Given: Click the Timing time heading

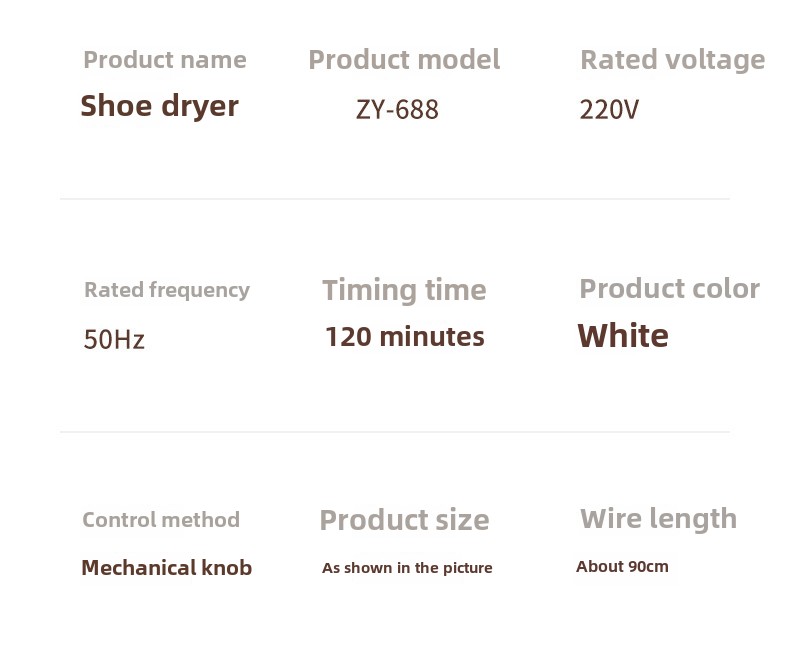Looking at the screenshot, I should coord(404,291).
